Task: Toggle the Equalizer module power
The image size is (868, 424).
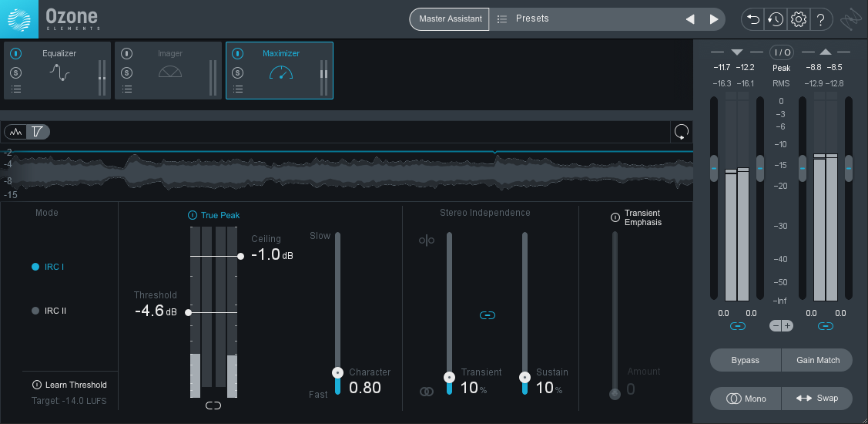Action: (x=16, y=54)
